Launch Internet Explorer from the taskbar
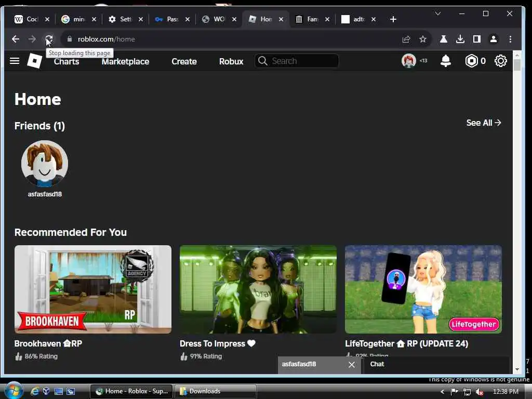Viewport: 532px width, 399px height. (35, 391)
